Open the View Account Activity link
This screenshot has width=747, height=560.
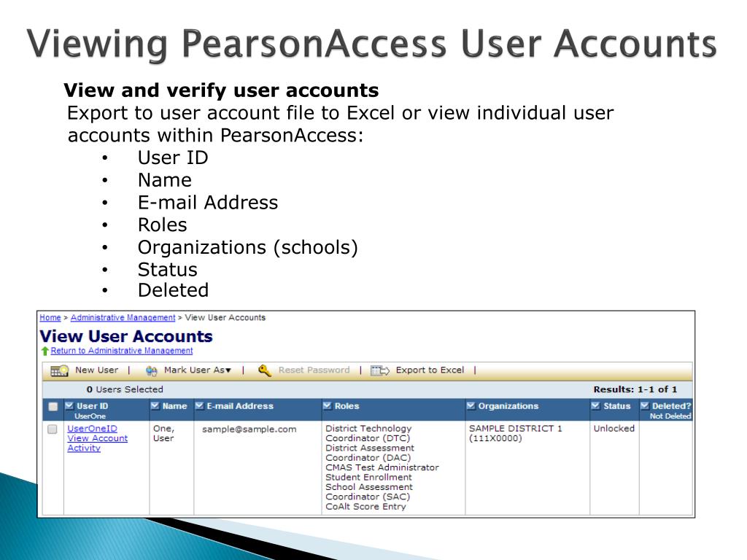tap(97, 443)
